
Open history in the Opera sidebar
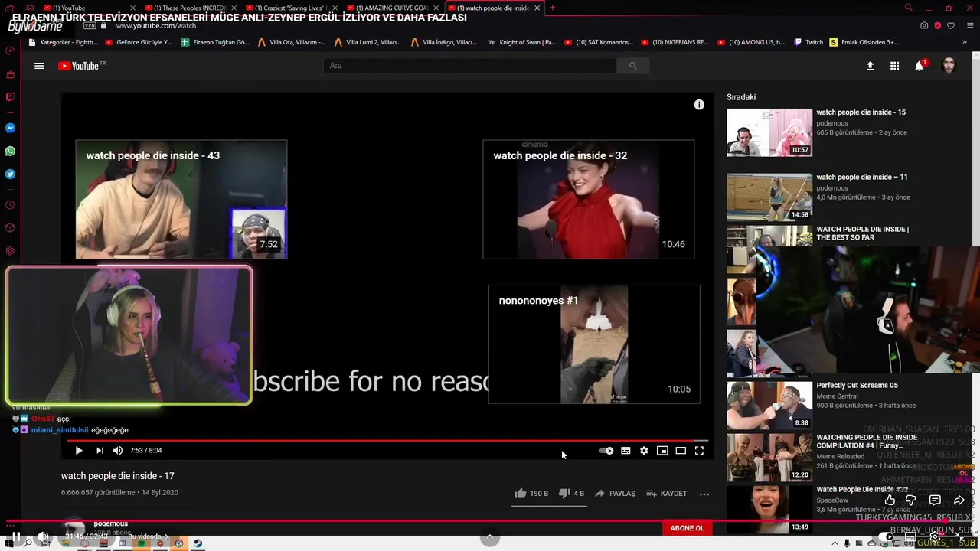10,205
